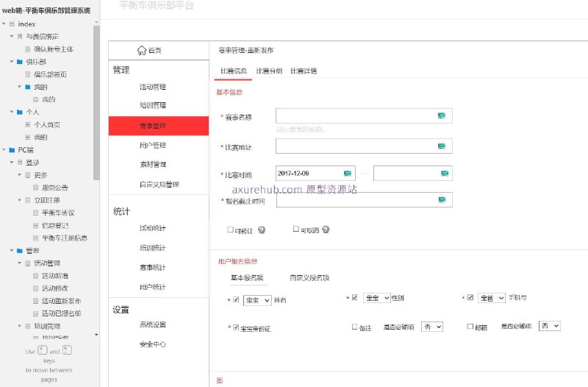The image size is (588, 387).
Task: Click the page icon beside 确认账号主体
Action: (28, 49)
